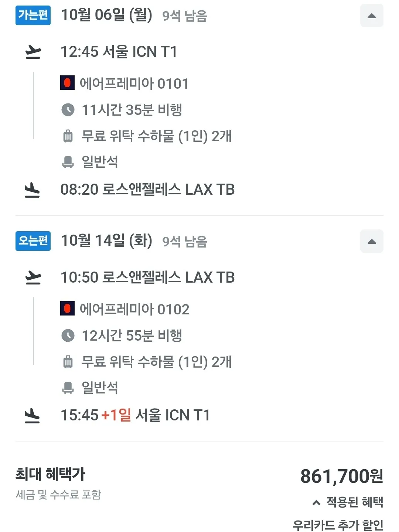Collapse the 적용된 혜택 benefits section

(x=347, y=502)
